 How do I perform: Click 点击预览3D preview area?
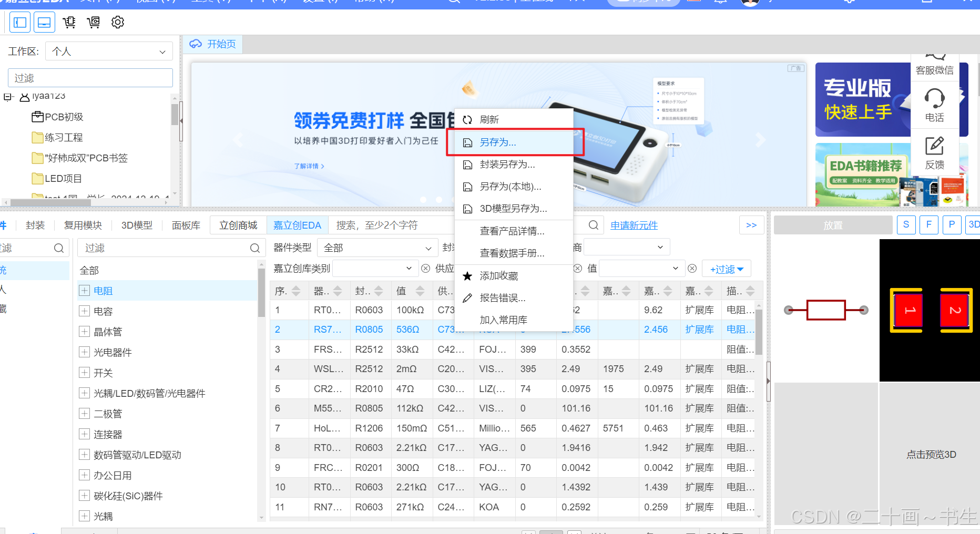coord(931,455)
